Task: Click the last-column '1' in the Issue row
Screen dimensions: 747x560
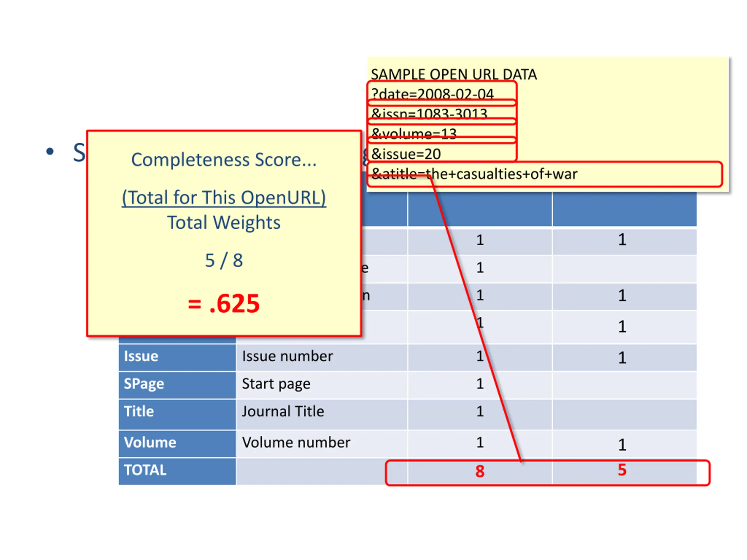Action: click(622, 358)
